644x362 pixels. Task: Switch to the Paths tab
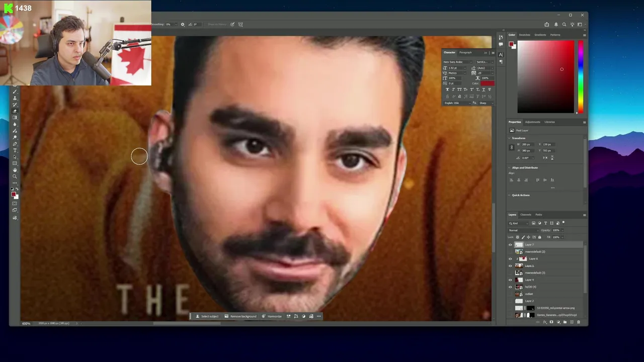(x=538, y=215)
